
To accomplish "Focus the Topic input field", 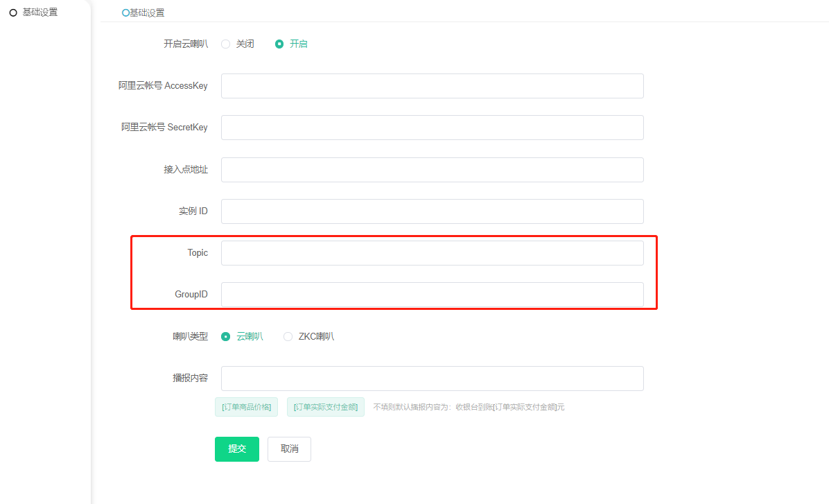I will pos(432,253).
